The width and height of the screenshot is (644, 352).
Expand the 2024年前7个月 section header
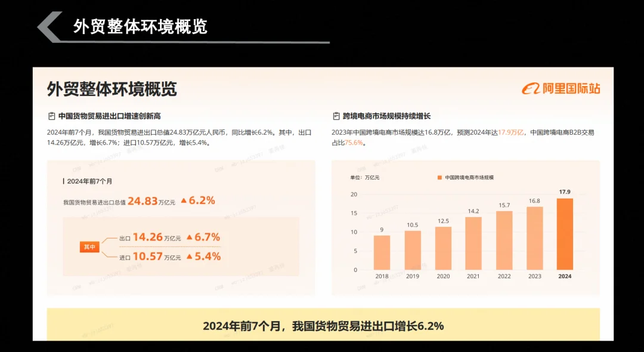(89, 181)
